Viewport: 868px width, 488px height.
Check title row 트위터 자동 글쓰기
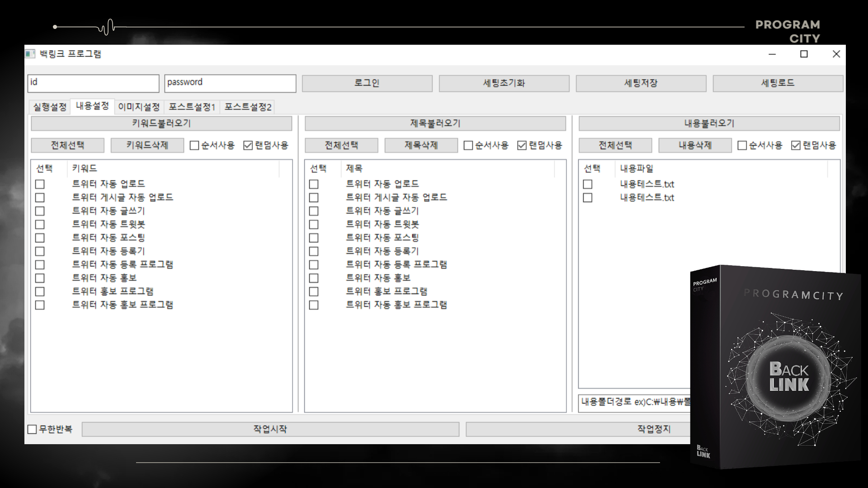[x=314, y=211]
